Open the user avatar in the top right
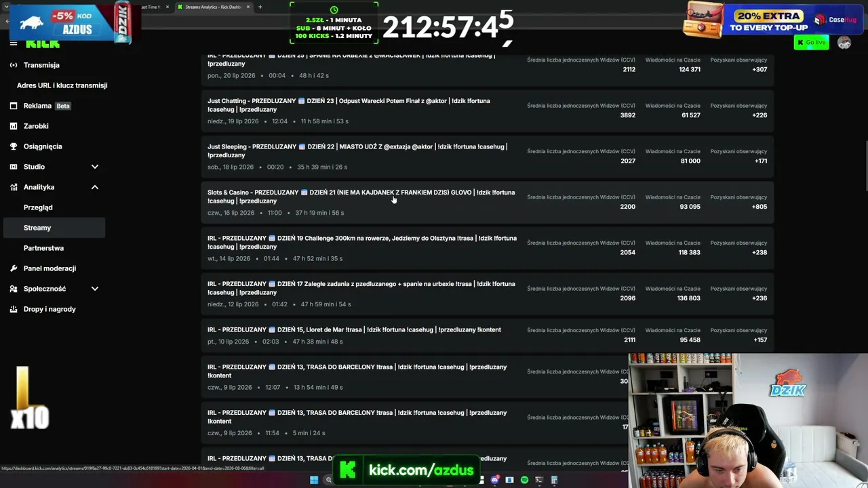Screen dimensions: 868x488 pyautogui.click(x=844, y=43)
